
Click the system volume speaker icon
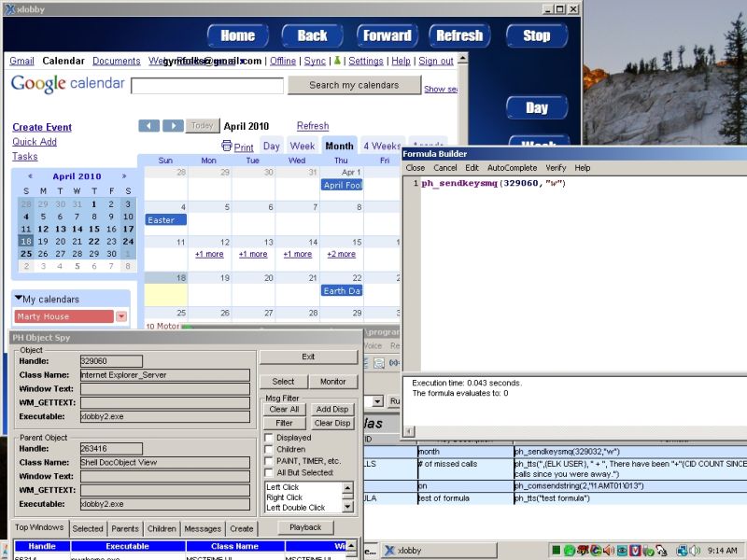[x=695, y=551]
